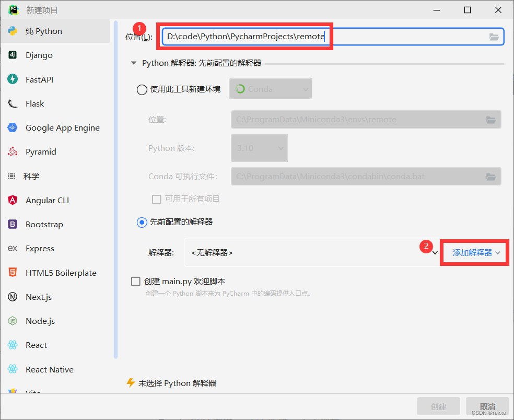
Task: Click the 创建 button
Action: pos(439,406)
